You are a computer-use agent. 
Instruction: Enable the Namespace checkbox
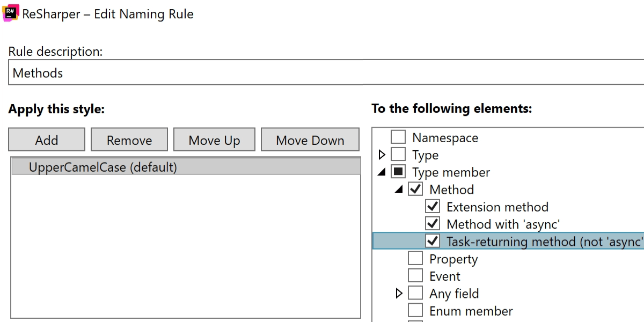(398, 137)
